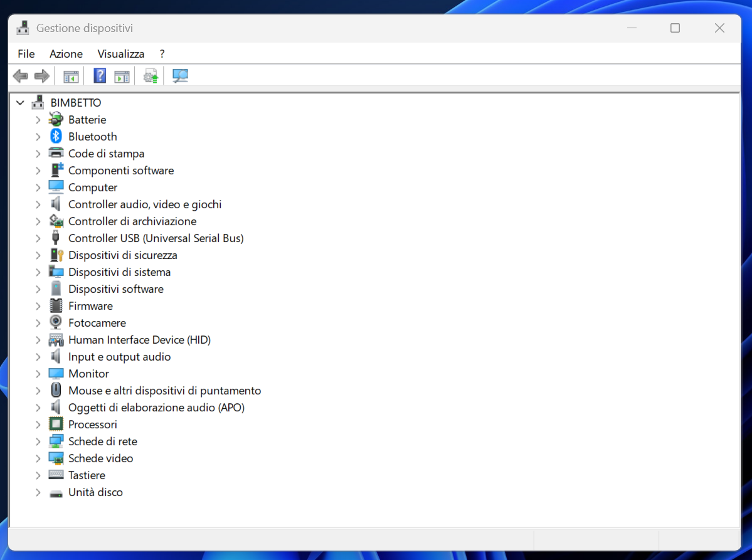Select Human Interface Device (HID) label
This screenshot has height=560, width=752.
(x=140, y=340)
